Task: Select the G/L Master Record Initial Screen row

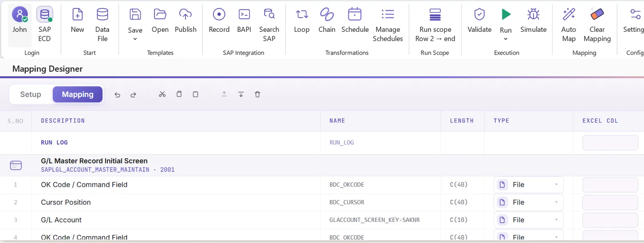Action: pos(322,165)
